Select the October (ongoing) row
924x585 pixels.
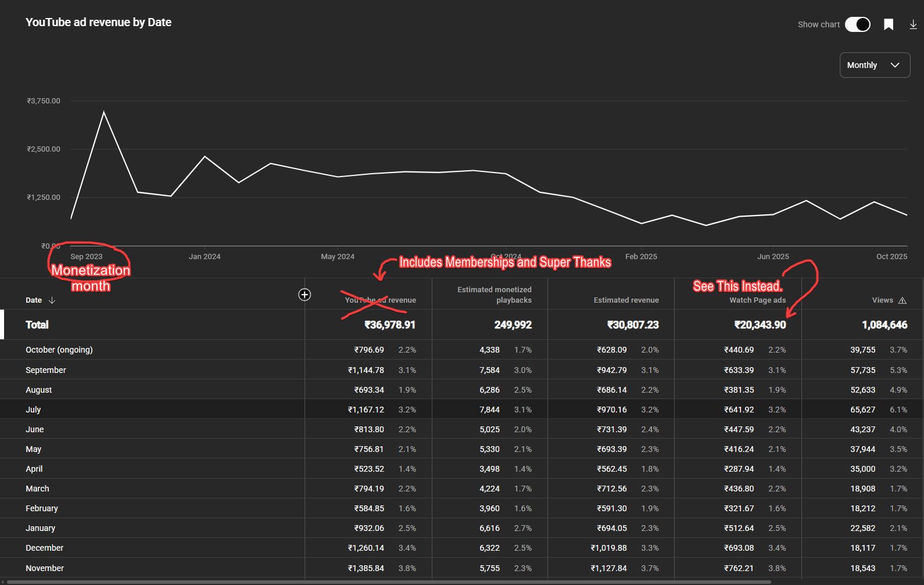click(x=59, y=350)
